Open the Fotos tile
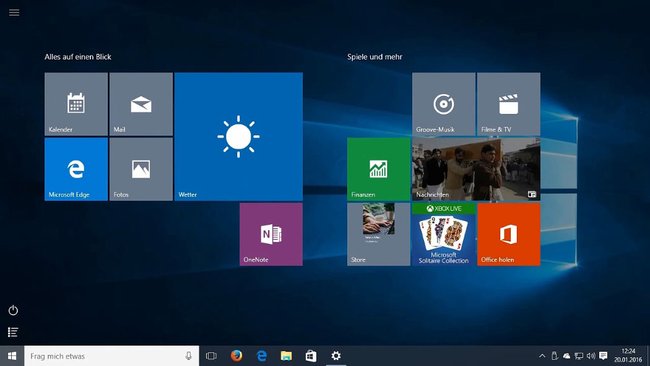650x366 pixels. point(141,169)
